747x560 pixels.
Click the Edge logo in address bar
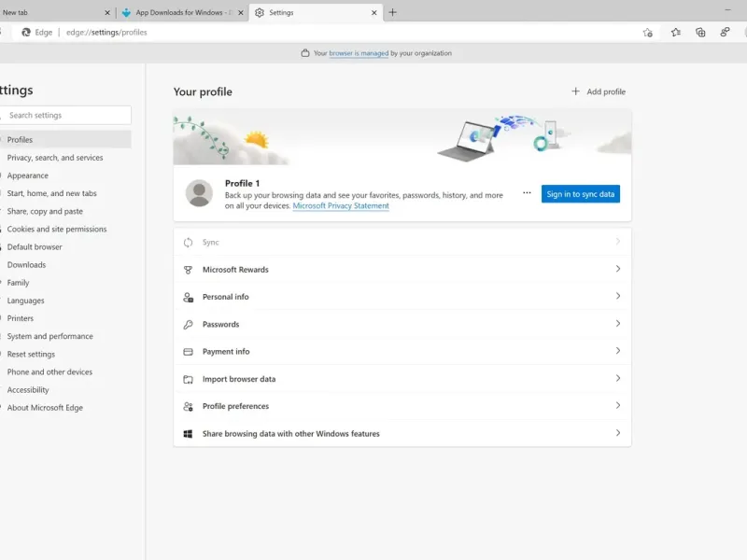26,33
